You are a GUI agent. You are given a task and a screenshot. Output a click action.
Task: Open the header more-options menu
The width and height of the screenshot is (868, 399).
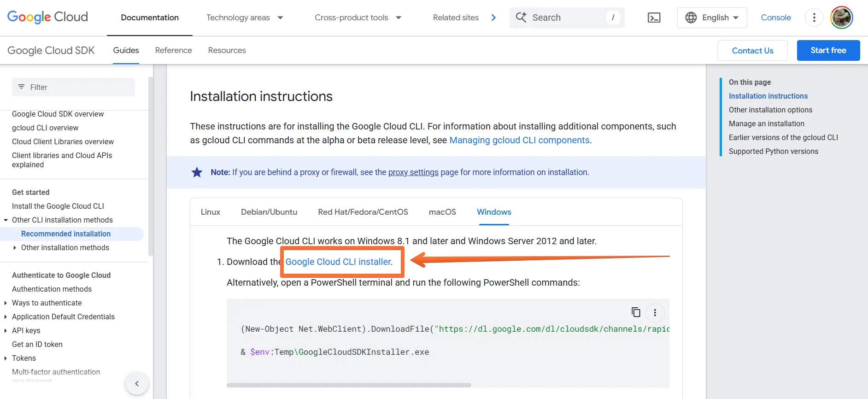tap(814, 18)
